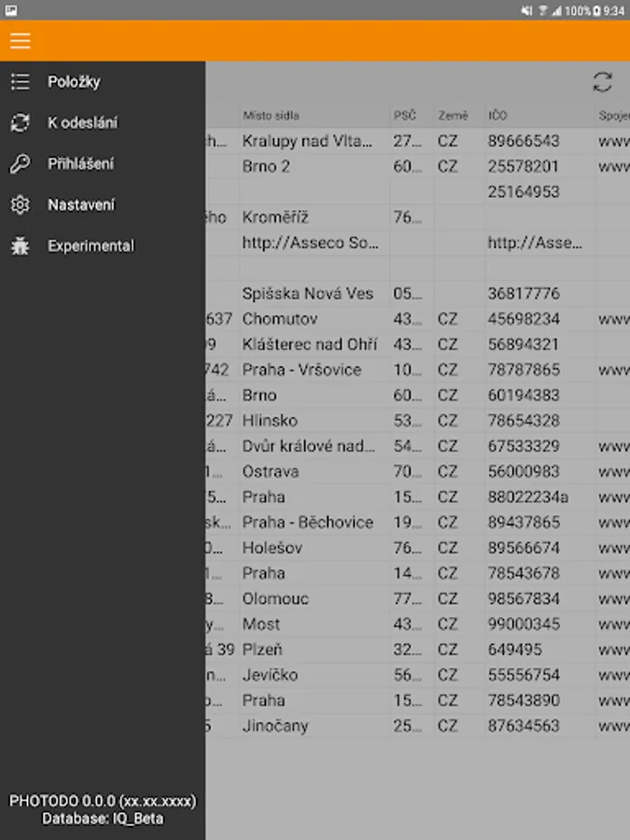Viewport: 630px width, 840px height.
Task: Click the PSČ column header
Action: pos(404,115)
